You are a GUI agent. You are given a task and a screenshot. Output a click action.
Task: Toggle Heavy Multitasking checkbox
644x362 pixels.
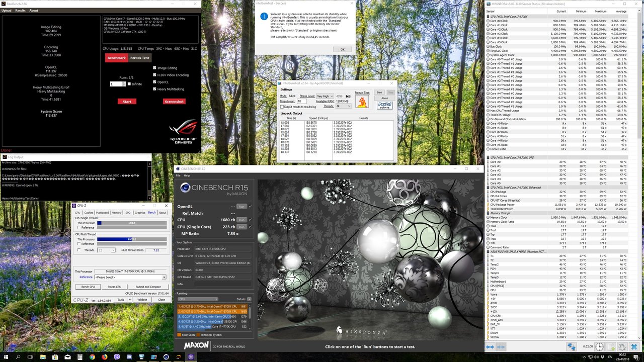point(155,89)
